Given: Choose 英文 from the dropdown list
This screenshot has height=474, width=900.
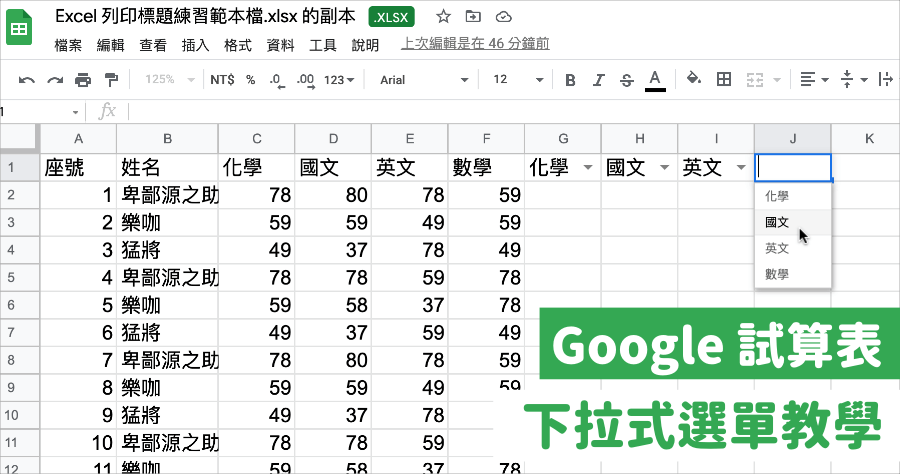Looking at the screenshot, I should pos(793,248).
